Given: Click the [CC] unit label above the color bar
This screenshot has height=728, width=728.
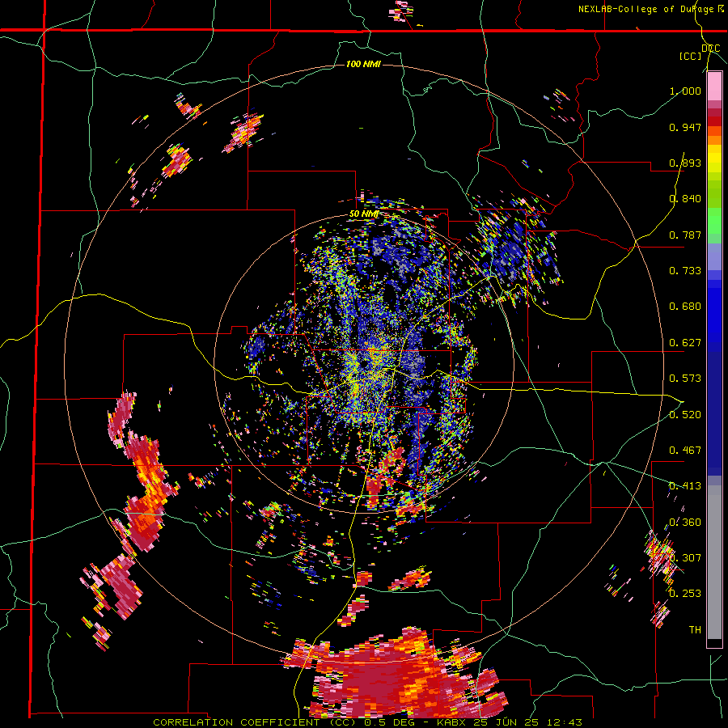Looking at the screenshot, I should click(x=691, y=56).
